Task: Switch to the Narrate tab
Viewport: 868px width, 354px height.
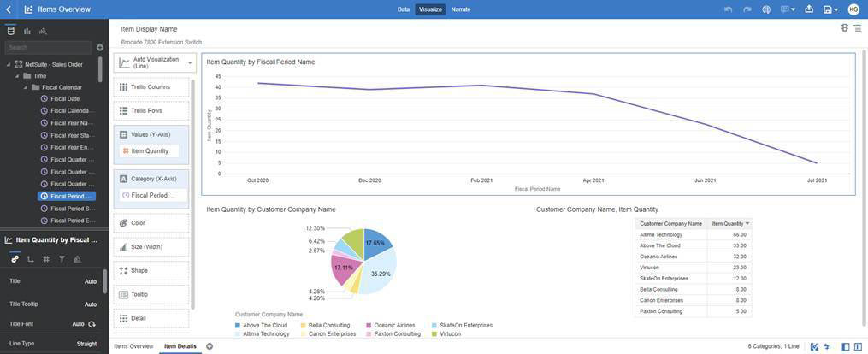Action: (x=460, y=9)
